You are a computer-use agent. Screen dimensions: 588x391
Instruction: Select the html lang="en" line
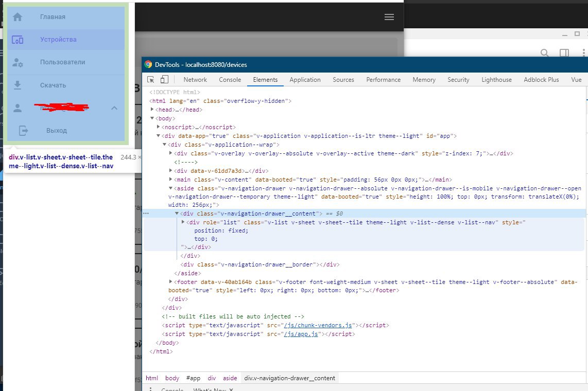coord(220,101)
